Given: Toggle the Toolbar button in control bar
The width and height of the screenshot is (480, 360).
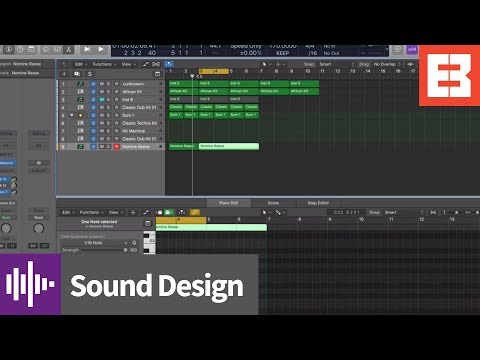Looking at the screenshot, I should pyautogui.click(x=31, y=50).
